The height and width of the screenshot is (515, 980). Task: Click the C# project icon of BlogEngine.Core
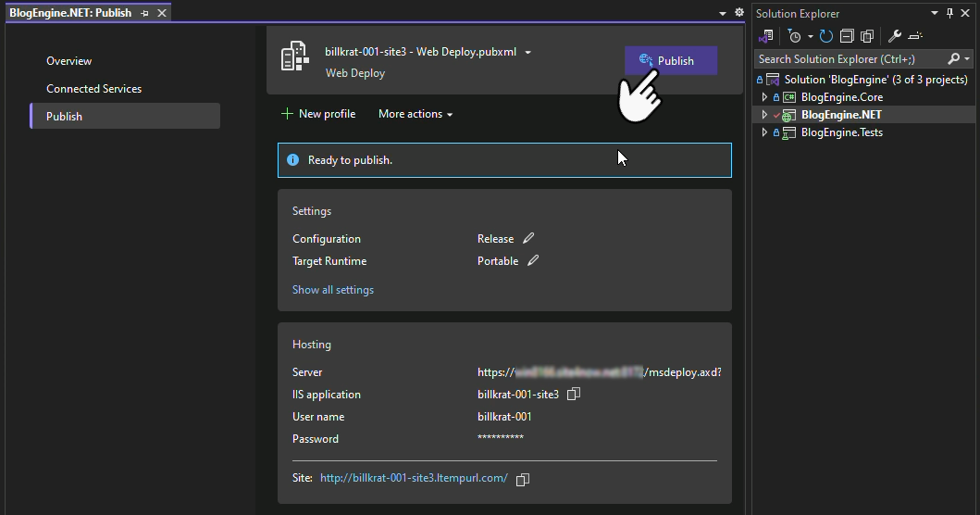click(789, 97)
